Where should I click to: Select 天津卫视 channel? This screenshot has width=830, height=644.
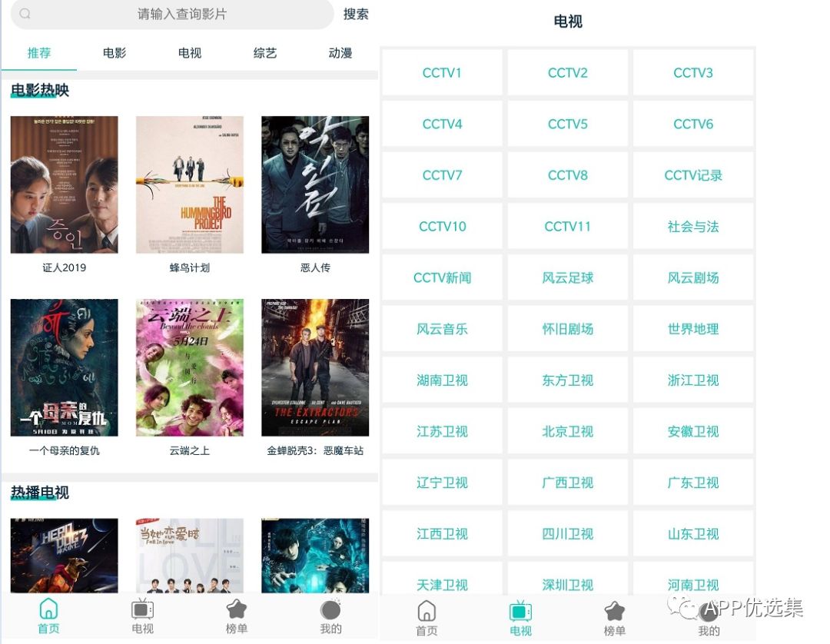[442, 580]
